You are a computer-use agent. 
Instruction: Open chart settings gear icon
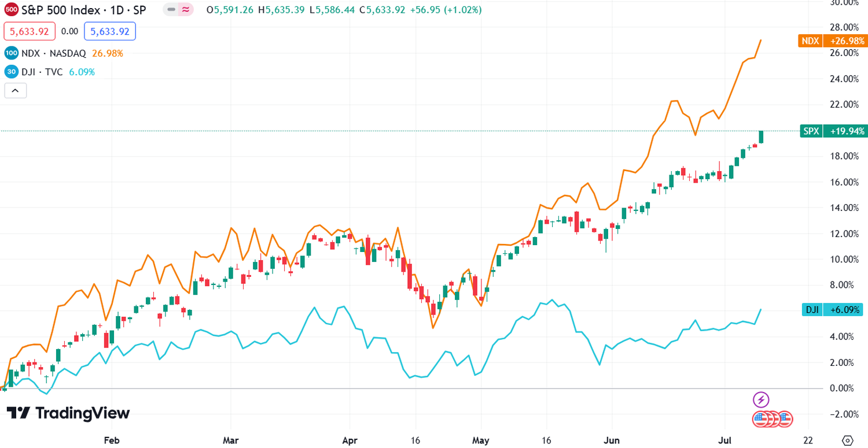click(848, 440)
